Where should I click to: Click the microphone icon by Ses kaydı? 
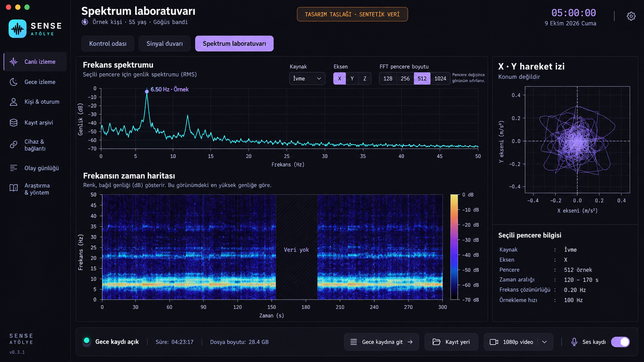tap(574, 342)
